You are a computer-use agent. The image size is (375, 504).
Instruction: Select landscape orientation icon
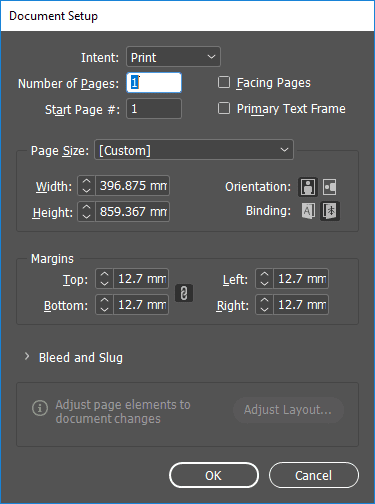click(x=330, y=187)
